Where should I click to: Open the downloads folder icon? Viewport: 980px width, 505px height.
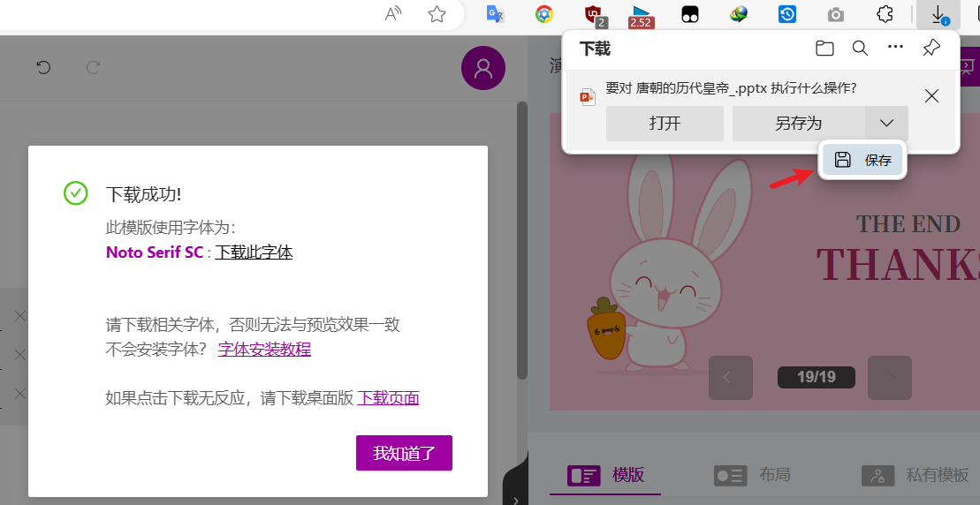[x=825, y=48]
